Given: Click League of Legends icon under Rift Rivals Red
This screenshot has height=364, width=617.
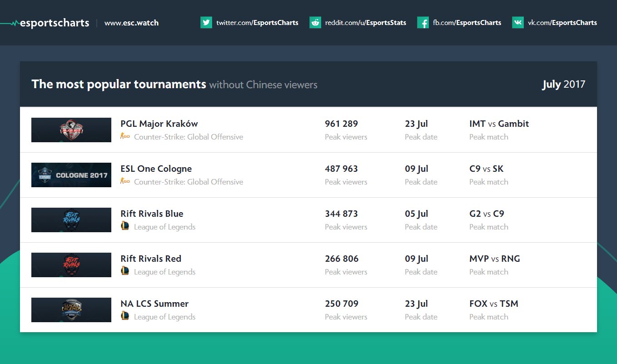Looking at the screenshot, I should point(125,271).
